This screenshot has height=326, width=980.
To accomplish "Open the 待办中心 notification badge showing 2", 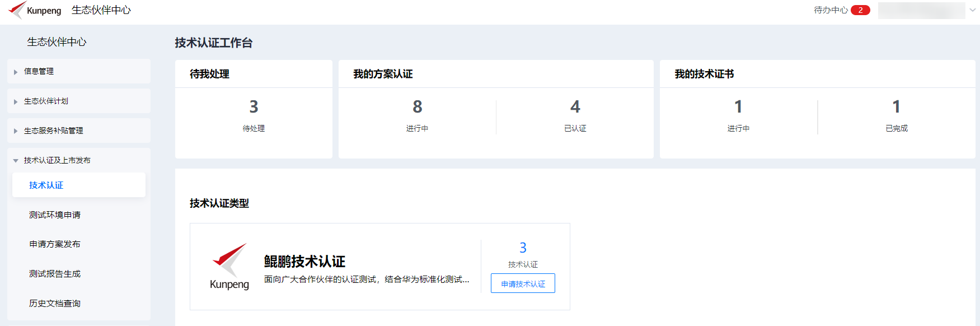I will [860, 10].
